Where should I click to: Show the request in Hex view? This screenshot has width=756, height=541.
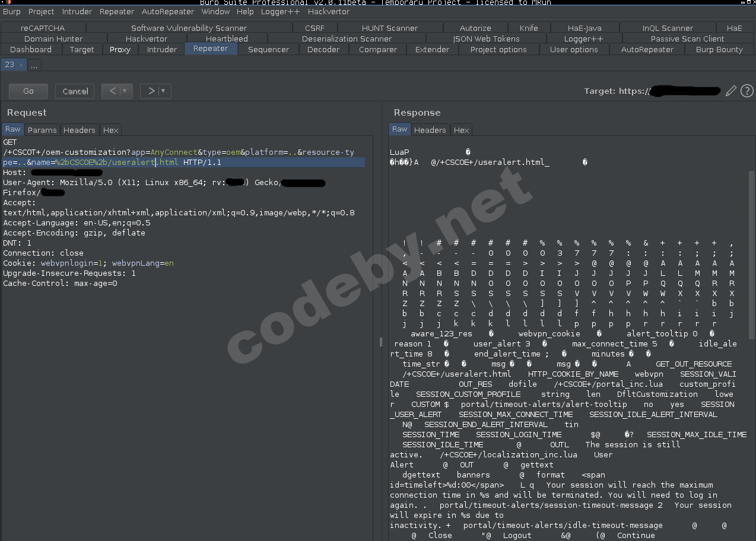point(110,130)
